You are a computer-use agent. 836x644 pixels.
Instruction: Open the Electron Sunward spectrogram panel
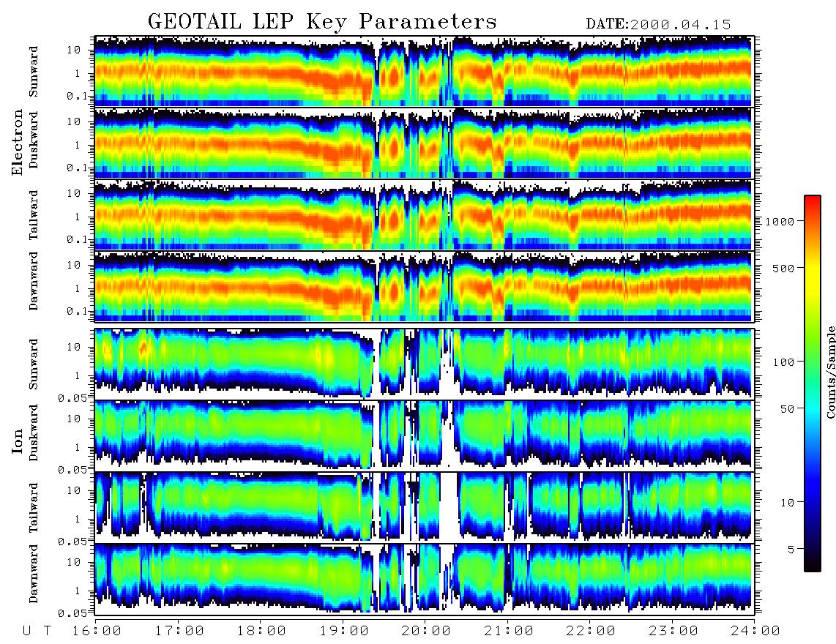pos(423,71)
